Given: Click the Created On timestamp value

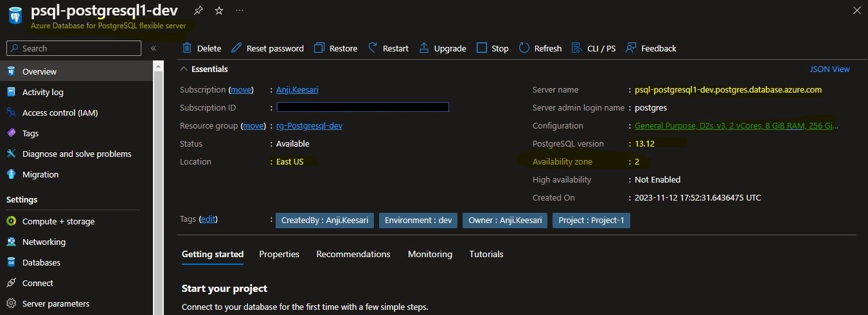Looking at the screenshot, I should [698, 197].
